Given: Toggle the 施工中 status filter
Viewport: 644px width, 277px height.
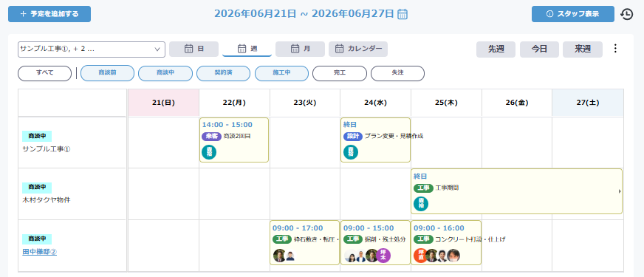Looking at the screenshot, I should click(x=282, y=73).
